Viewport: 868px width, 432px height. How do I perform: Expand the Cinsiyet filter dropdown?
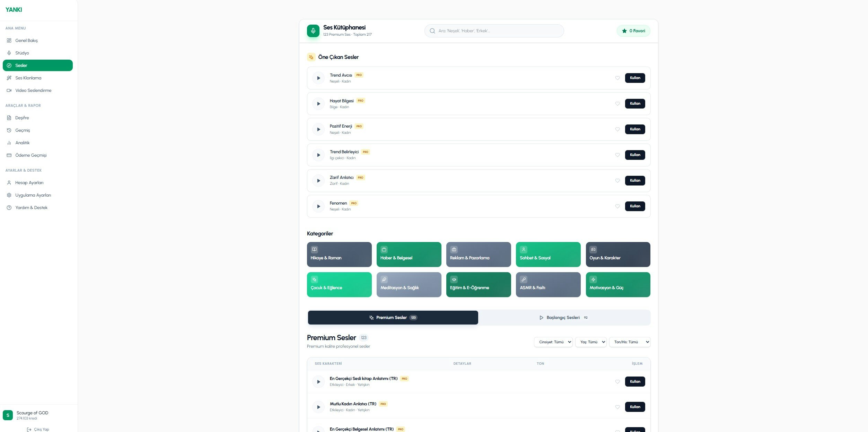[553, 342]
